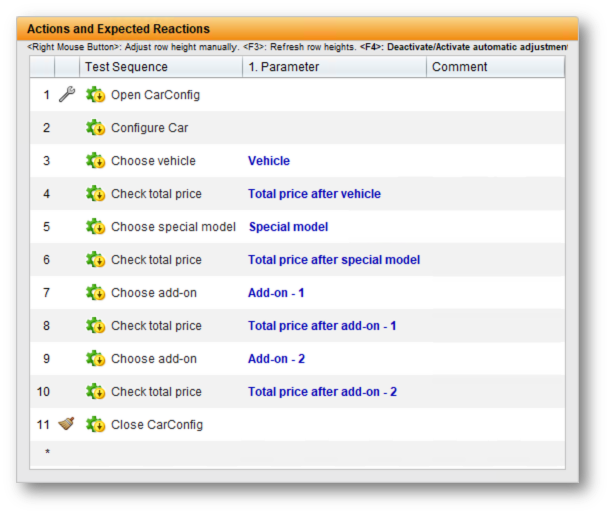Viewport: 610px width, 514px height.
Task: Click the gear icon in row 9
Action: tap(95, 358)
